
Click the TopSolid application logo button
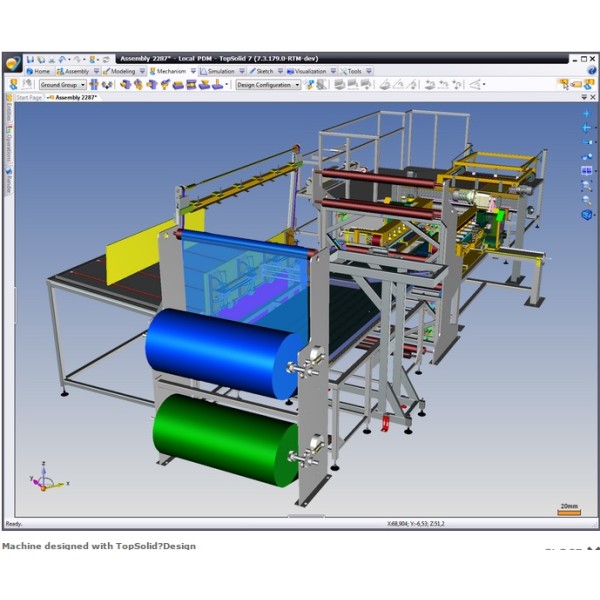click(13, 63)
